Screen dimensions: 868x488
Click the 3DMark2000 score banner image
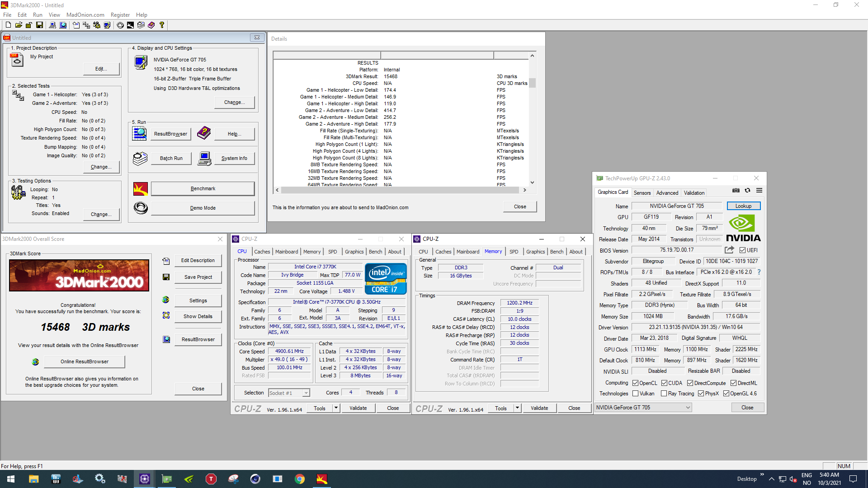[x=79, y=275]
